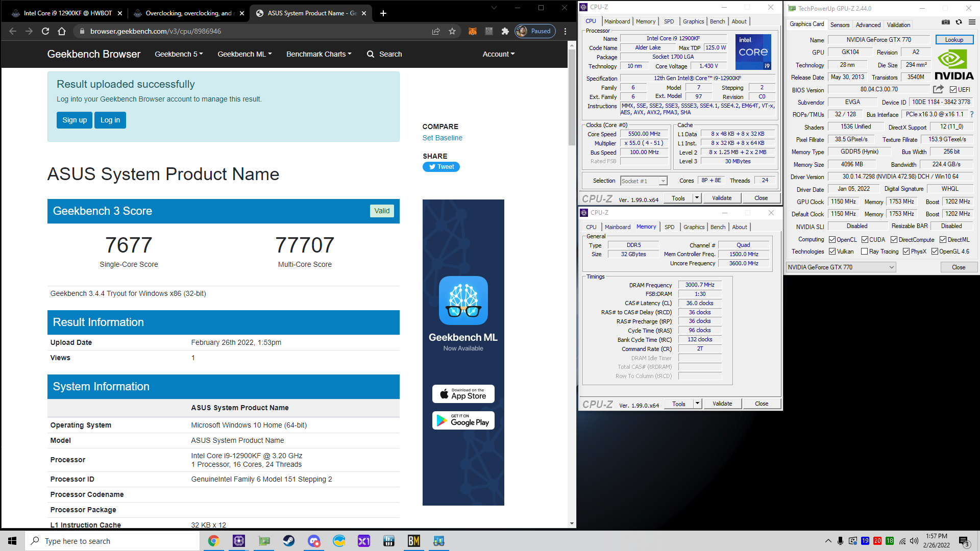The height and width of the screenshot is (551, 980).
Task: Click the share page icon in address bar
Action: tap(436, 31)
